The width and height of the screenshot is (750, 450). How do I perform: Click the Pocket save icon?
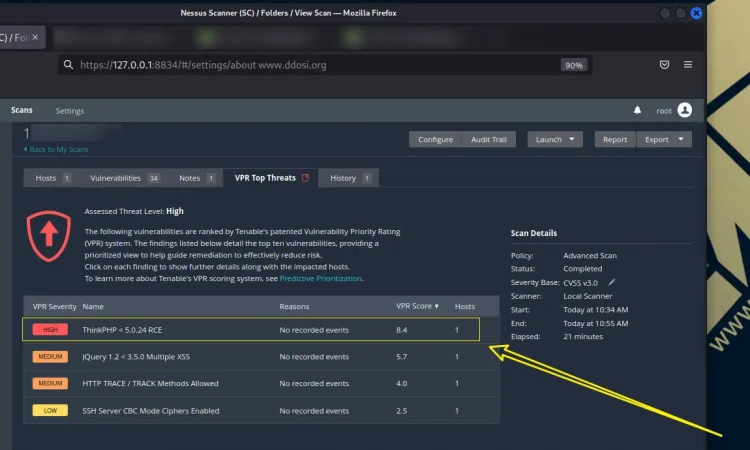click(664, 65)
